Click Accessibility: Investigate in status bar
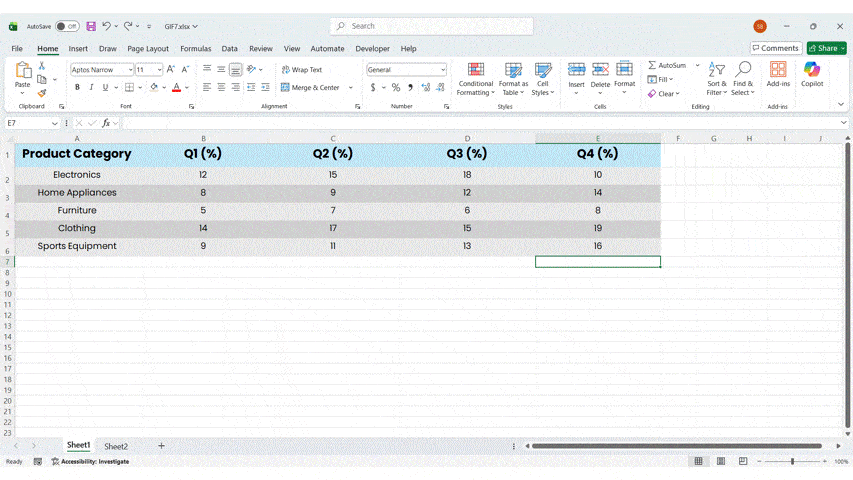 coord(90,461)
